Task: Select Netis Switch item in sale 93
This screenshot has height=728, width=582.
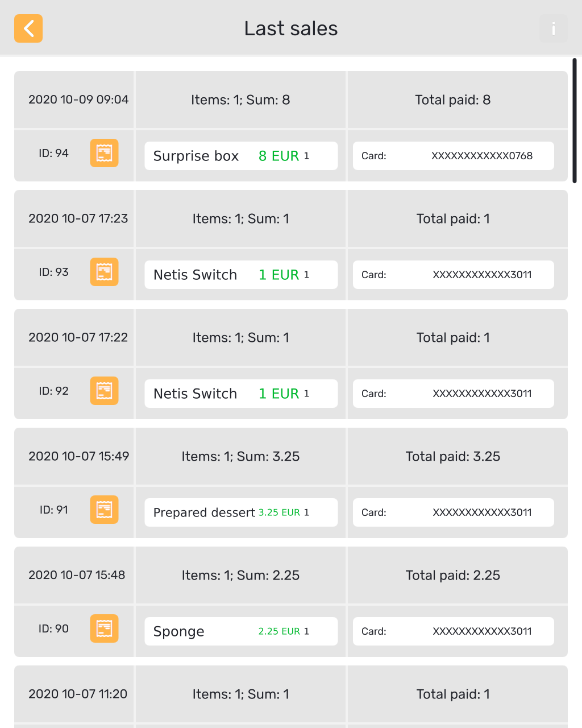Action: click(241, 275)
